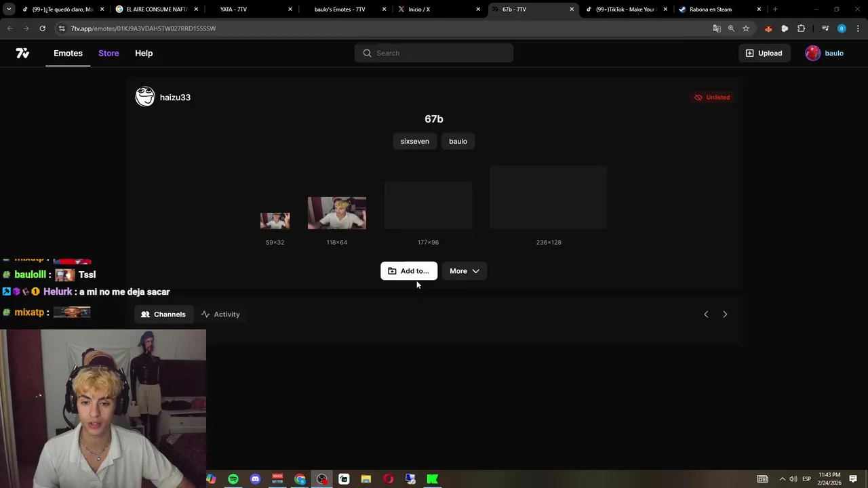Expand the browser tab search dropdown
Viewport: 868px width, 488px height.
pyautogui.click(x=9, y=9)
